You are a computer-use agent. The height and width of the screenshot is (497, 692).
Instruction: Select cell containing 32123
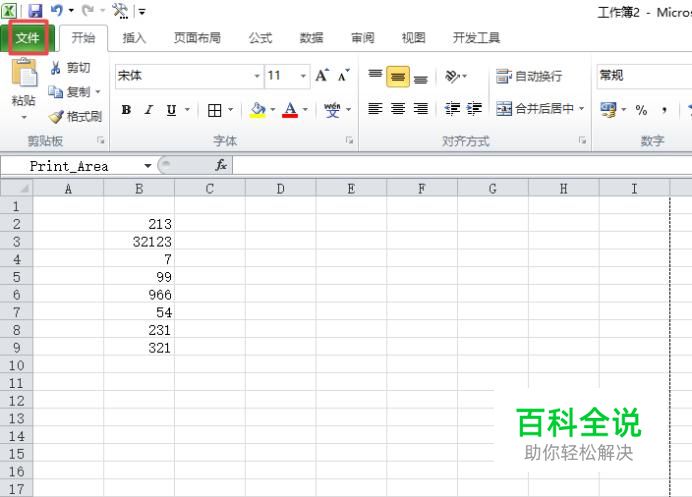point(139,241)
